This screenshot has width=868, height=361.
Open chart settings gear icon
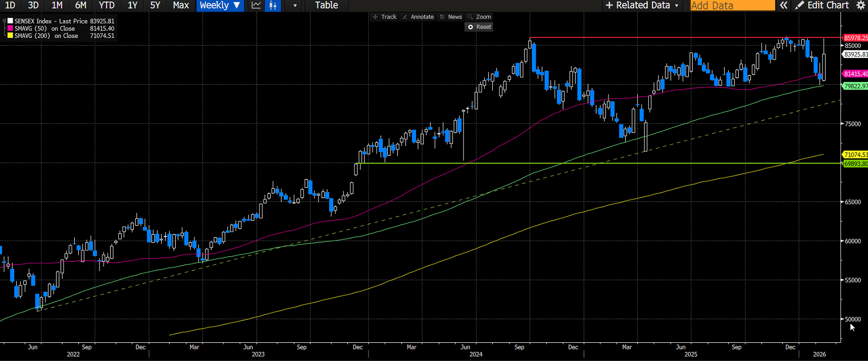pos(861,6)
